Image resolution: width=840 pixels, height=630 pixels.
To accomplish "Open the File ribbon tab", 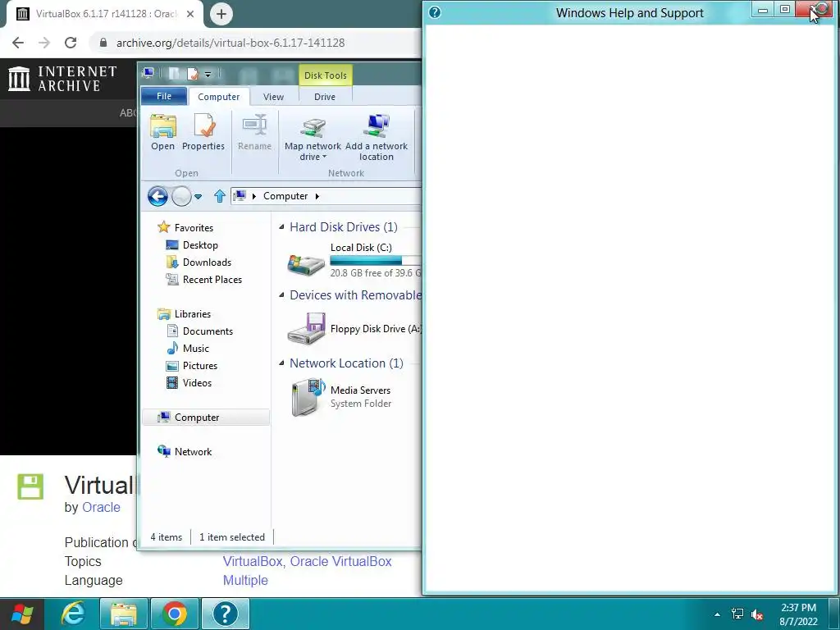I will click(164, 97).
